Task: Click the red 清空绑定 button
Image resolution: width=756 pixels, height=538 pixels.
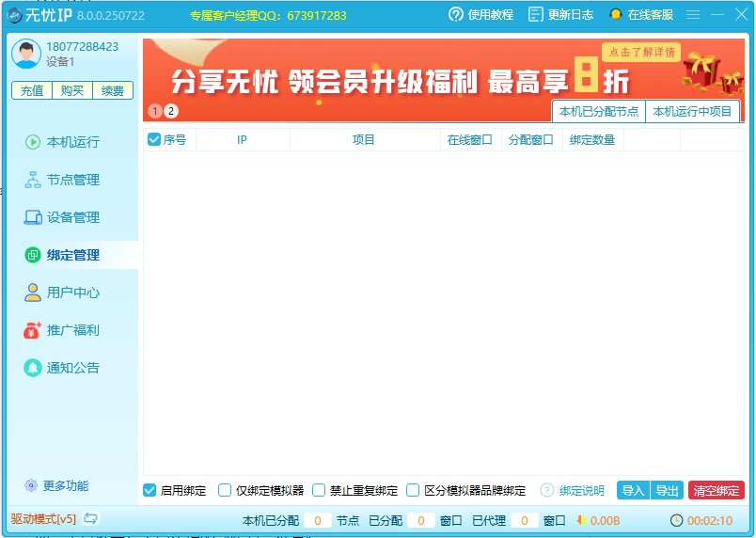Action: [716, 490]
